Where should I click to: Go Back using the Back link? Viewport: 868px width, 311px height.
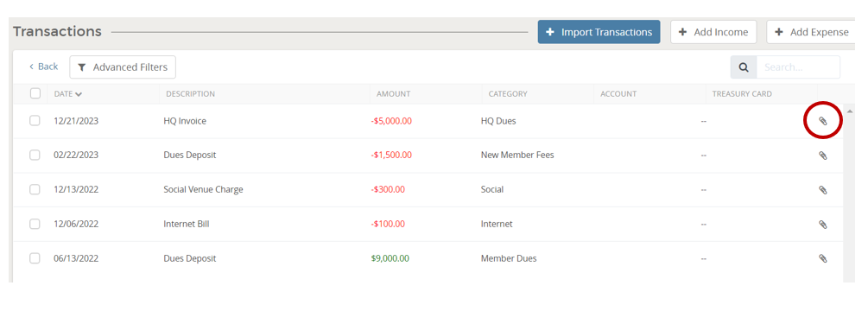[43, 67]
